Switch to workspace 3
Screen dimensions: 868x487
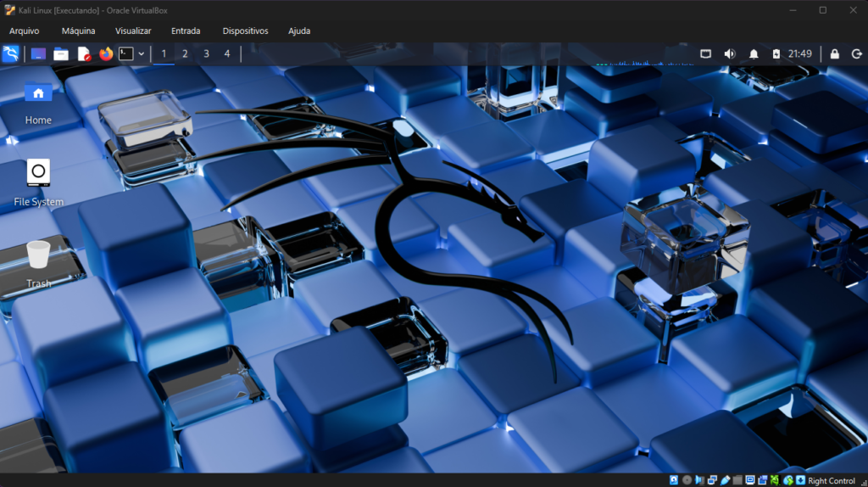point(206,54)
